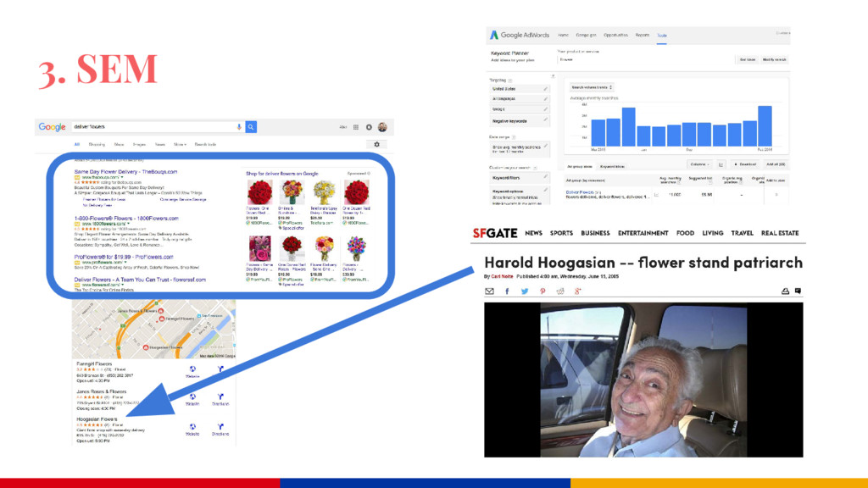Open SFGate REAL ESTATE menu
The width and height of the screenshot is (868, 488).
pyautogui.click(x=780, y=233)
